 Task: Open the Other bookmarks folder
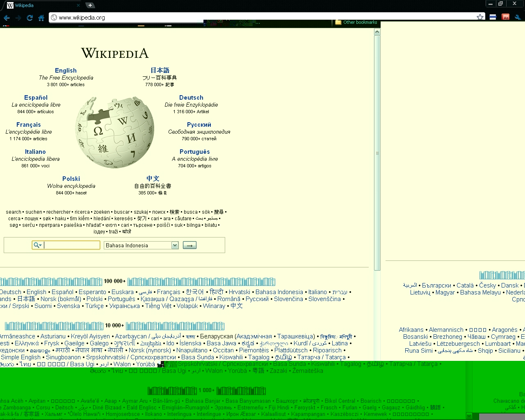(356, 22)
